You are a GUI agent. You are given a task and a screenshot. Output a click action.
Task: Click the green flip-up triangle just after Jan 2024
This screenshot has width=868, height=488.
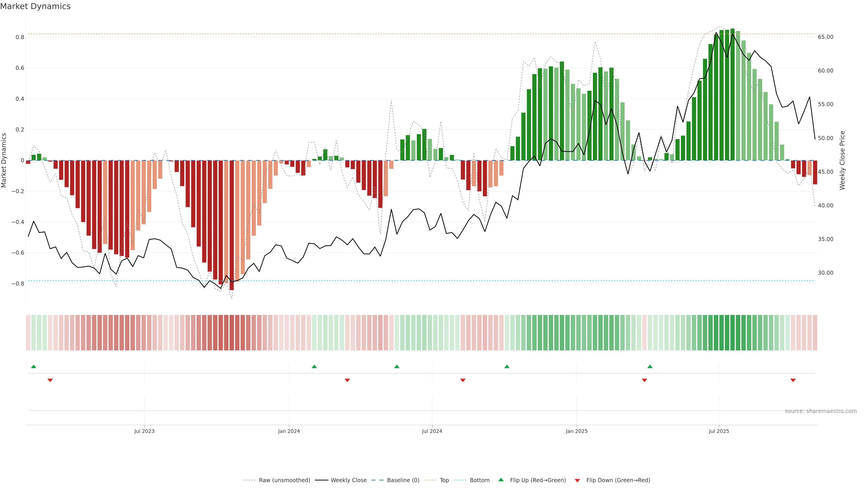314,366
